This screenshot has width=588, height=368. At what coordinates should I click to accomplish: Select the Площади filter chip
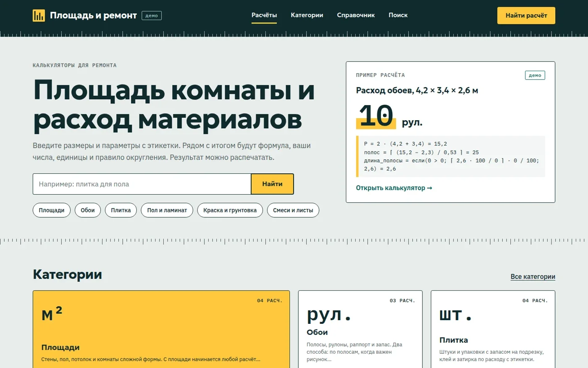click(x=52, y=210)
